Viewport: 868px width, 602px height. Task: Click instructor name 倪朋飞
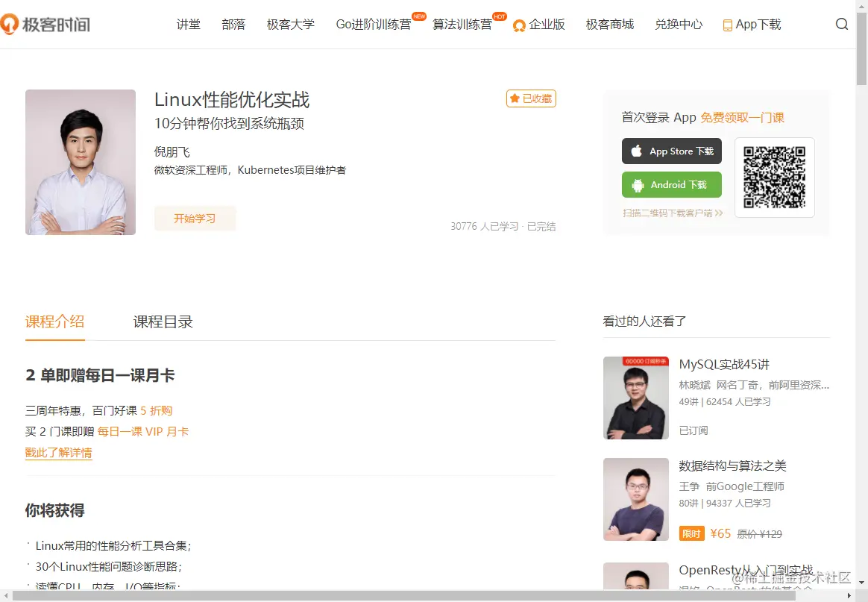pyautogui.click(x=172, y=151)
